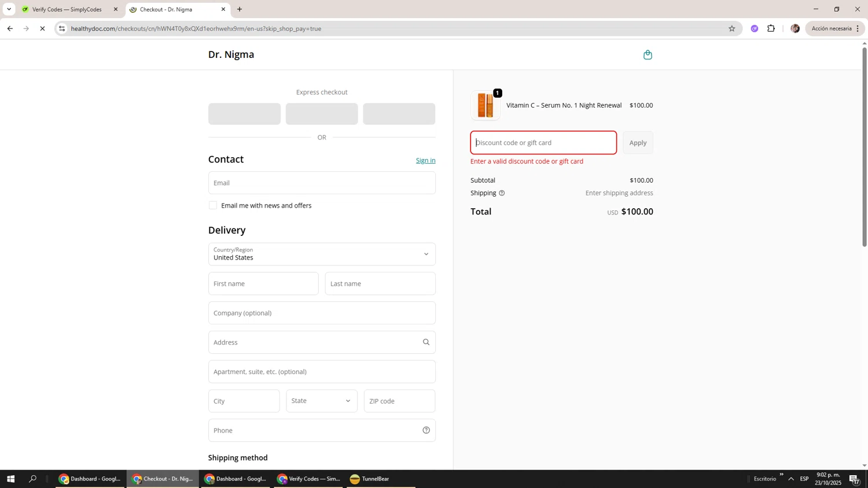Open Windows taskbar search

32,479
